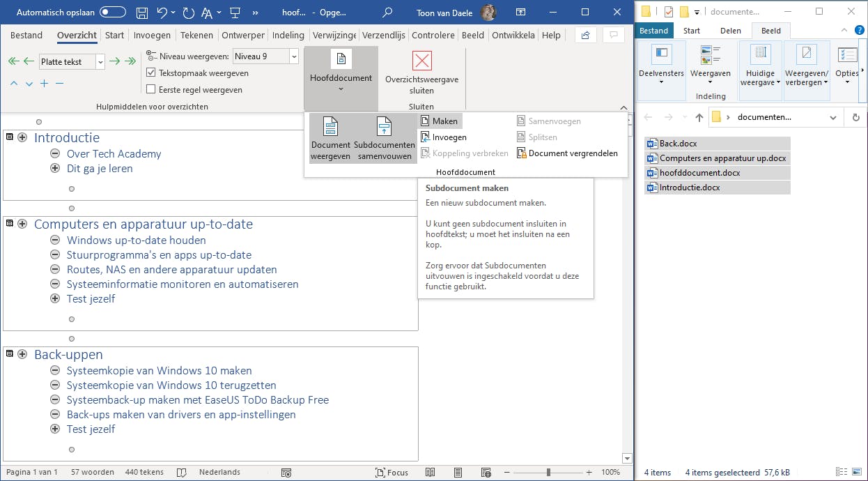Open the Platte tekst level dropdown

(100, 62)
